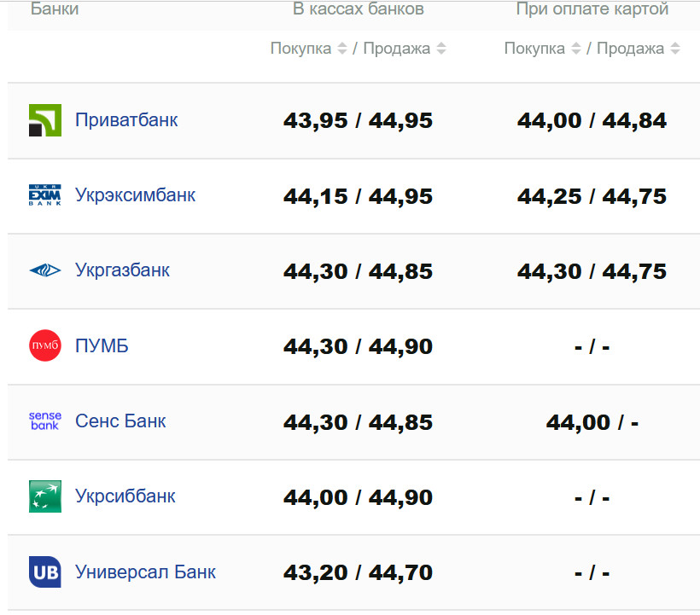Click the Ukreximbank EXIM logo
700x615 pixels.
click(x=45, y=195)
